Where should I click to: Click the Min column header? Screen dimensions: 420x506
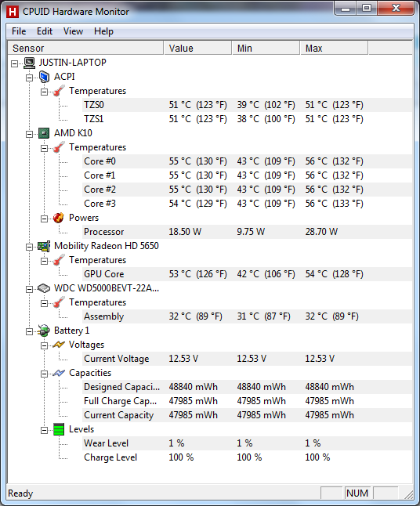pyautogui.click(x=266, y=48)
